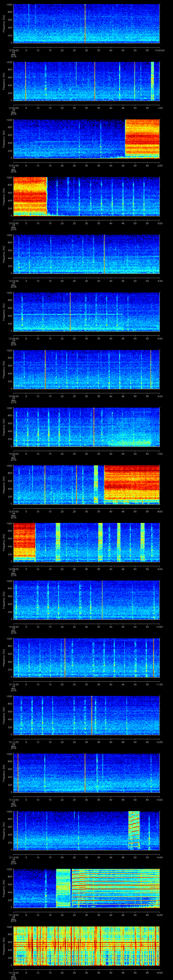Select the spectrogram panel starting at 13:03:00
The height and width of the screenshot is (980, 173).
pyautogui.click(x=86, y=254)
